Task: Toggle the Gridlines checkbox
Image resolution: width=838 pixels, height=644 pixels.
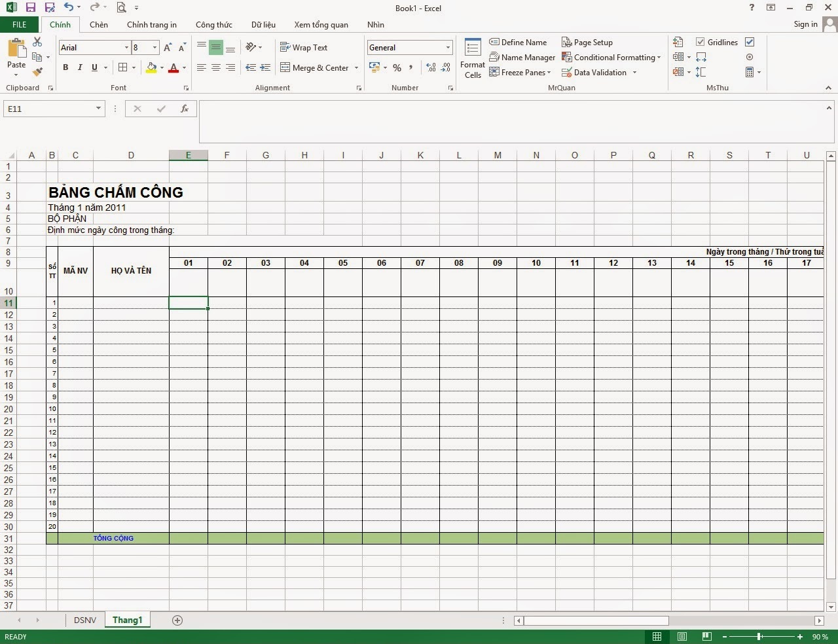Action: (x=700, y=42)
